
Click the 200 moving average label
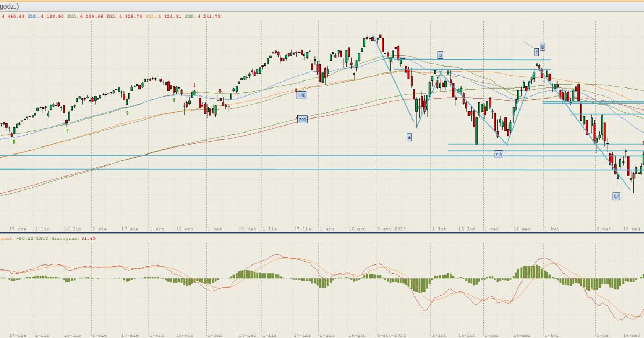pos(302,120)
